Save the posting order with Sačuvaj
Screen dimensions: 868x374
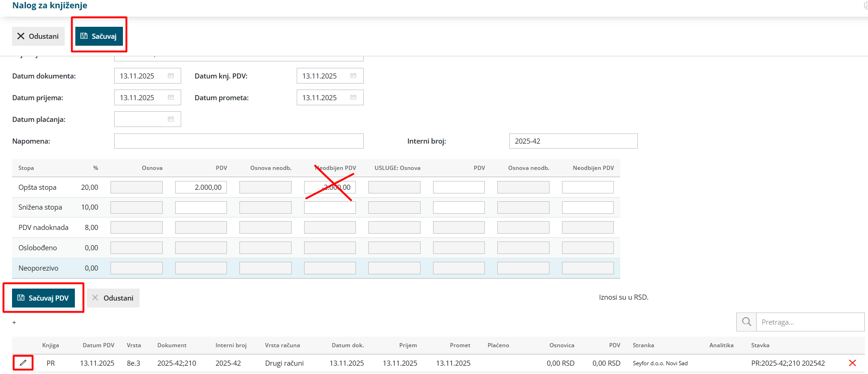point(99,36)
